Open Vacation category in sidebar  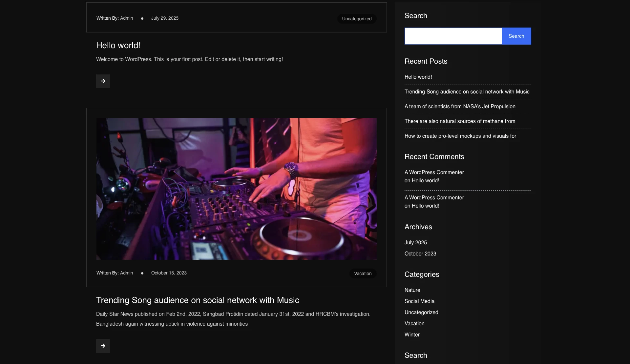[x=414, y=324]
